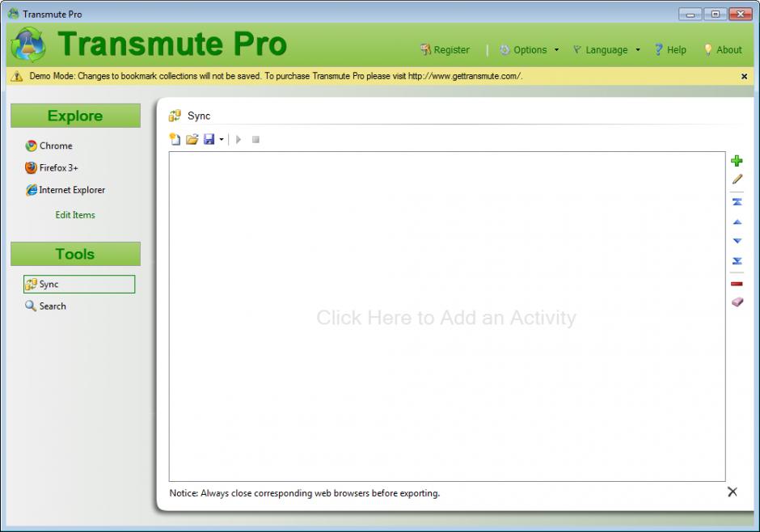Click the Explore section header
The image size is (760, 532).
point(76,116)
